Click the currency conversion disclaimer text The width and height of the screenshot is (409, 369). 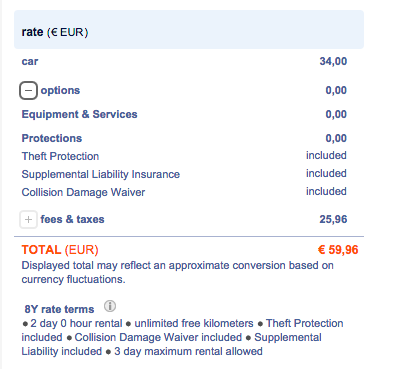click(178, 272)
